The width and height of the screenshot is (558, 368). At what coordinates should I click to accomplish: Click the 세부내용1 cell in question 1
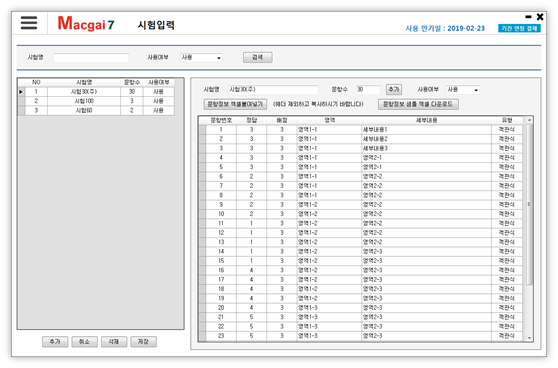click(x=426, y=130)
